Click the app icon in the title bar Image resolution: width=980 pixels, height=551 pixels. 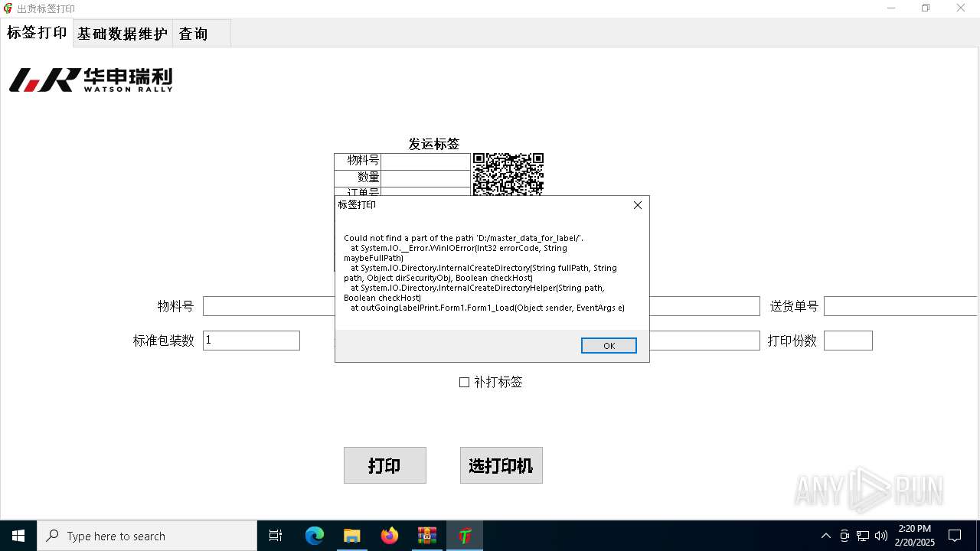point(8,8)
